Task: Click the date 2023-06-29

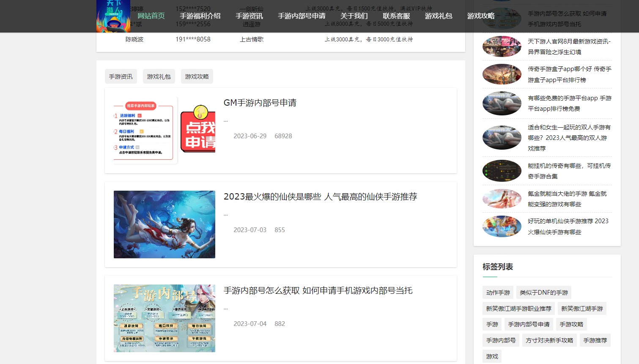Action: click(x=250, y=136)
